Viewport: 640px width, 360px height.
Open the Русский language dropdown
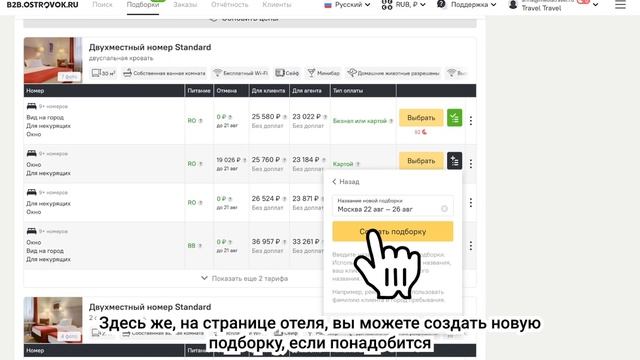(x=347, y=4)
